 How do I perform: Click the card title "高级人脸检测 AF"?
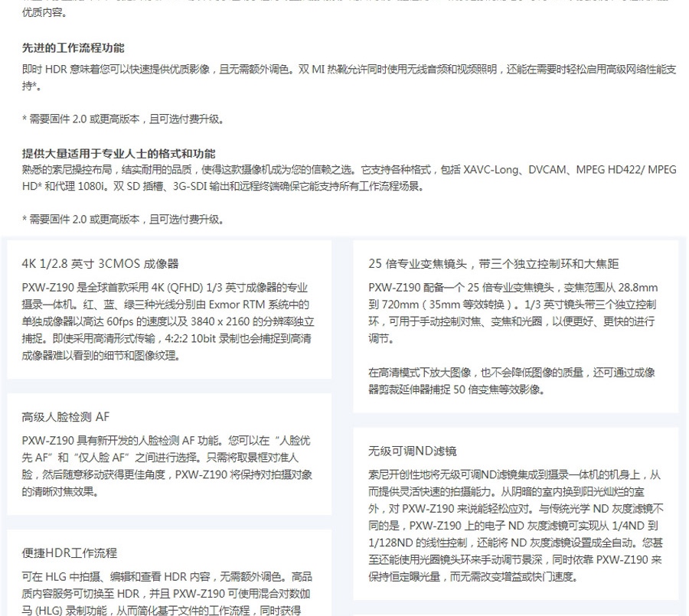coord(66,416)
